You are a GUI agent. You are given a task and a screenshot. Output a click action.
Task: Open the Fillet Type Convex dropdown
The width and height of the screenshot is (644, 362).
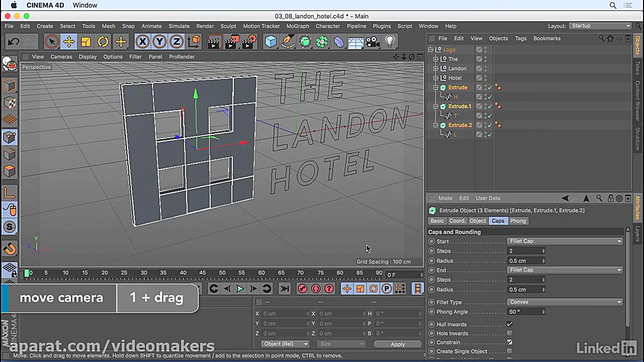click(565, 302)
